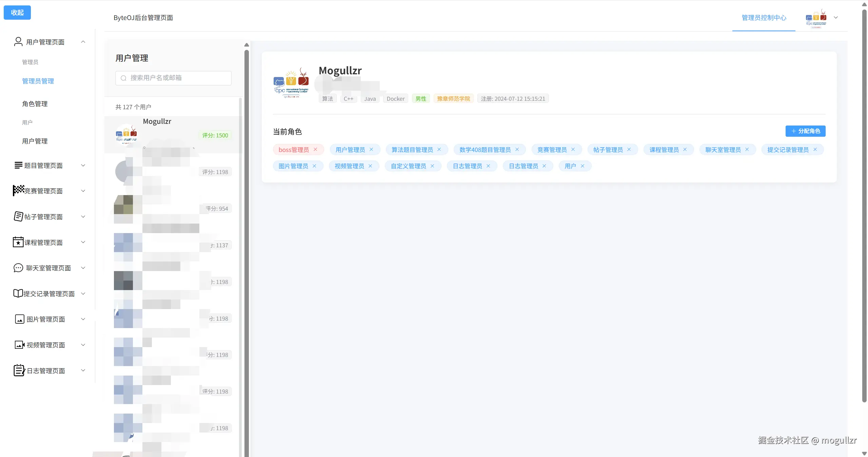
Task: Click the post management page icon
Action: coord(18,216)
